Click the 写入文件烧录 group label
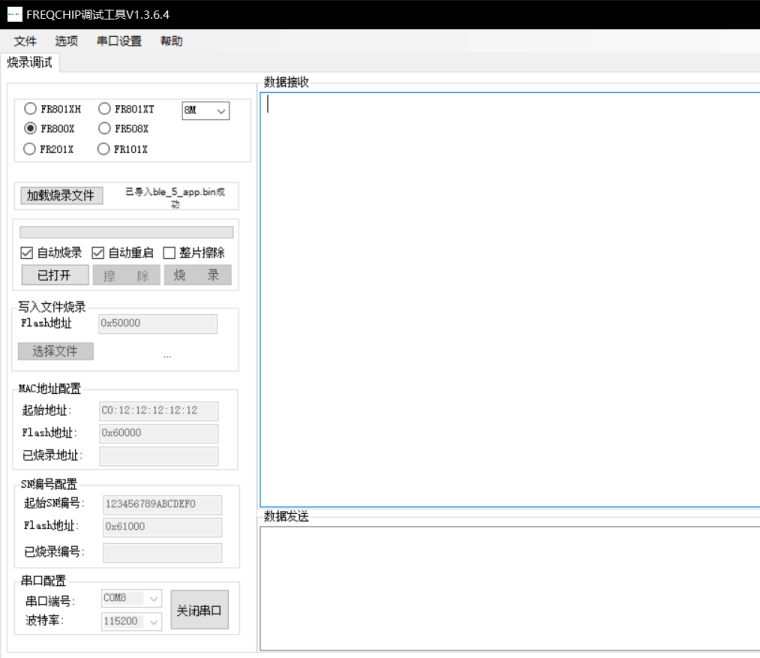 (52, 307)
